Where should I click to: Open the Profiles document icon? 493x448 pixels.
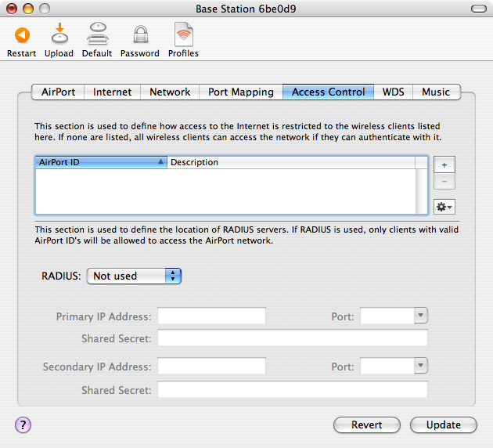click(x=184, y=34)
